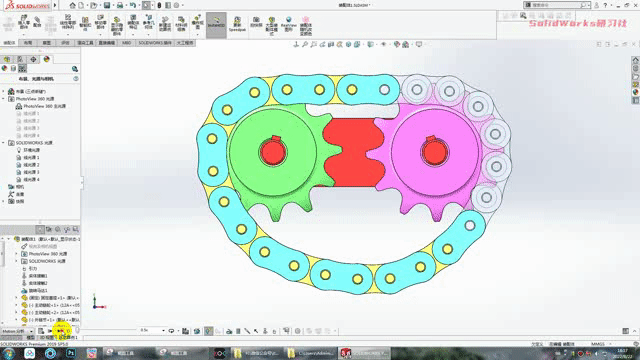Show appearances view in DisplayManager

pos(4,69)
